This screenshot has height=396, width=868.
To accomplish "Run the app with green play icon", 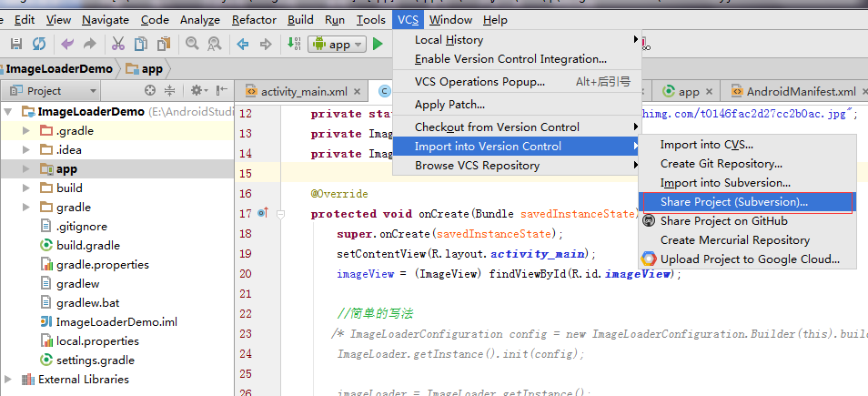I will pos(378,44).
